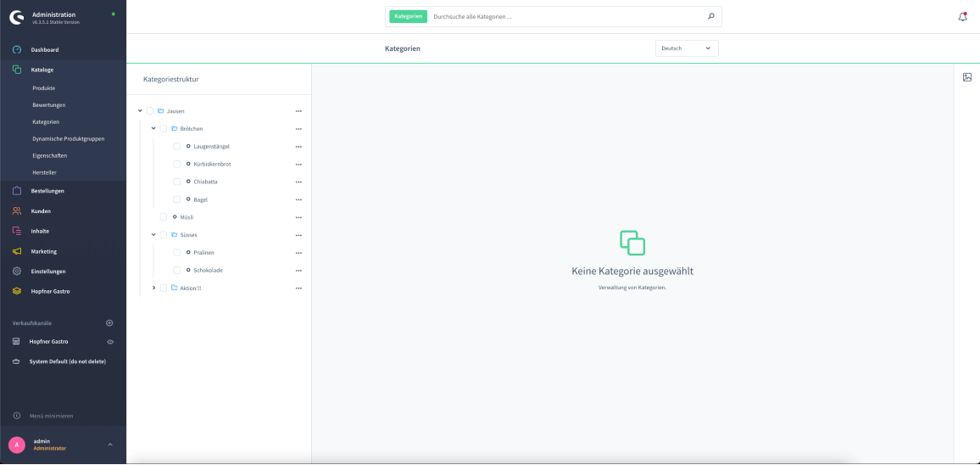Add a sales channel with plus icon
The width and height of the screenshot is (980, 465).
tap(109, 323)
